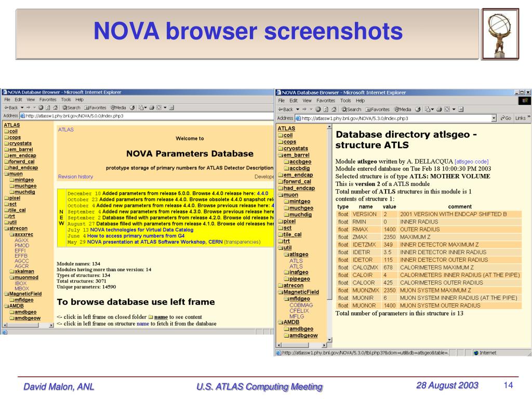Open NOVA presentation at ATLAS Software Workshop link
This screenshot has width=532, height=399.
(x=155, y=242)
